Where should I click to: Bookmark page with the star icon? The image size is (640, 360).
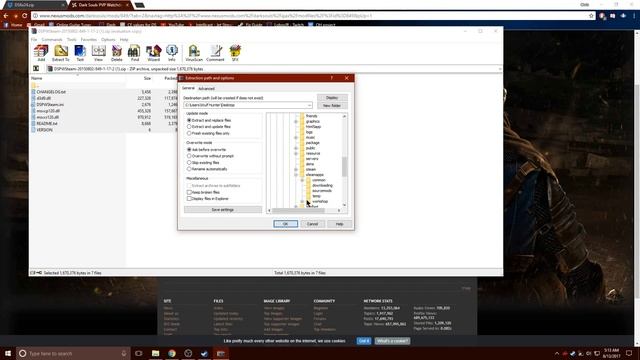click(591, 16)
